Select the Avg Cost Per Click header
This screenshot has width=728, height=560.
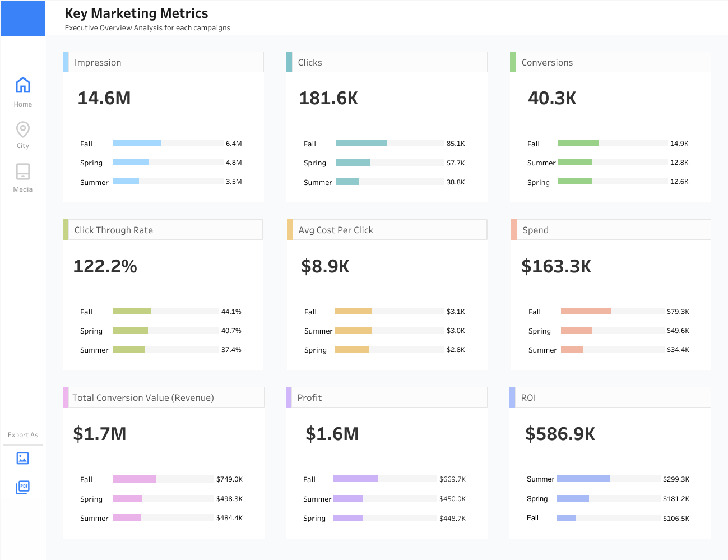(387, 230)
